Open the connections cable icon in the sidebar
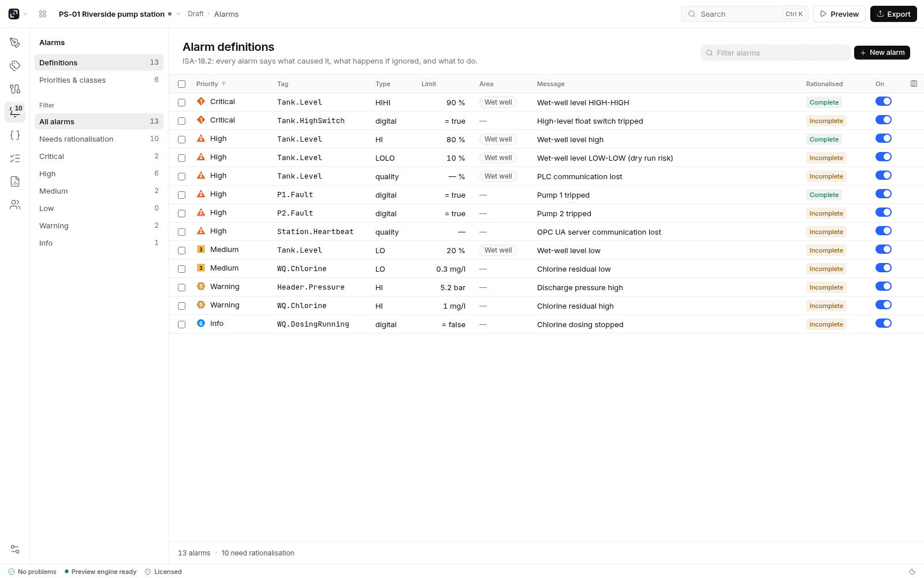This screenshot has height=578, width=924. pyautogui.click(x=15, y=89)
